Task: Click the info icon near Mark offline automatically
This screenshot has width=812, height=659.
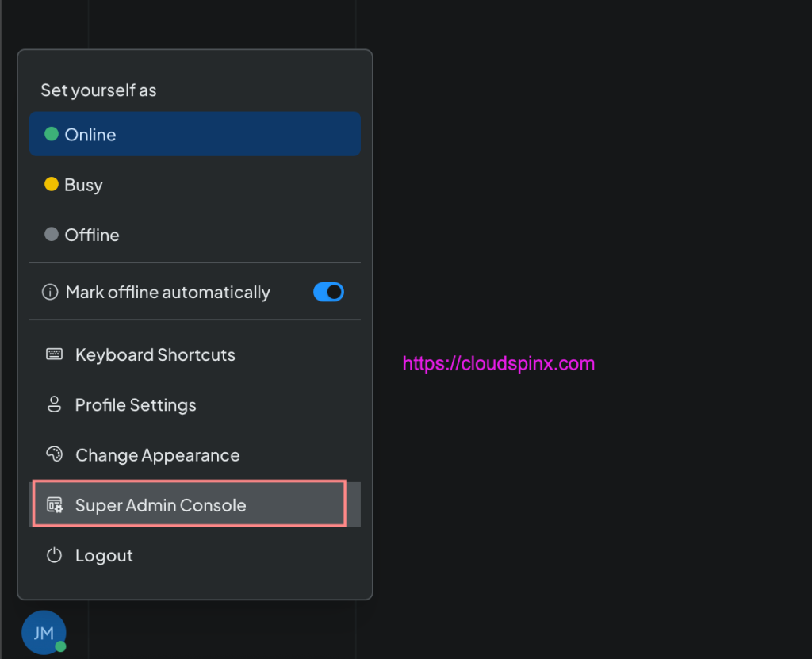Action: (x=50, y=293)
